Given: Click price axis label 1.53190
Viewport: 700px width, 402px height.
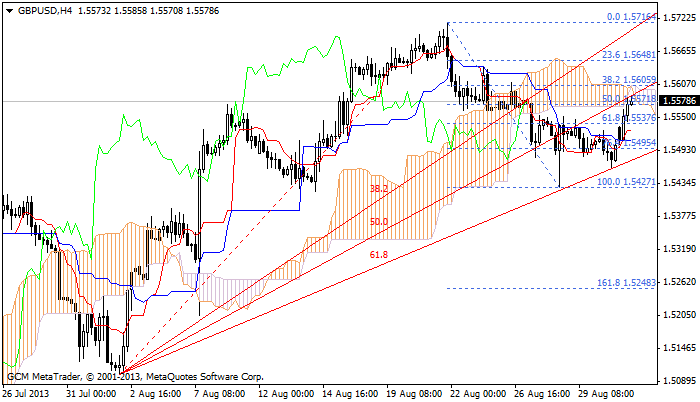Looking at the screenshot, I should tap(679, 249).
